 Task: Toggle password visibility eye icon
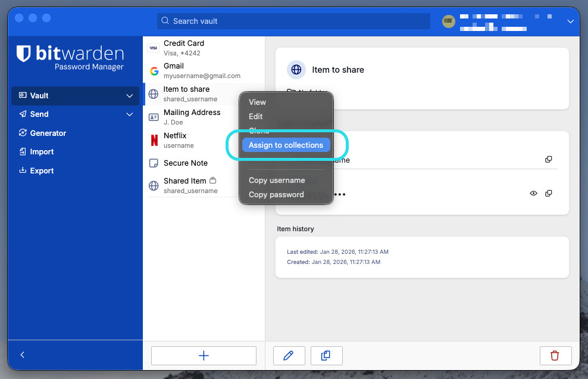533,193
